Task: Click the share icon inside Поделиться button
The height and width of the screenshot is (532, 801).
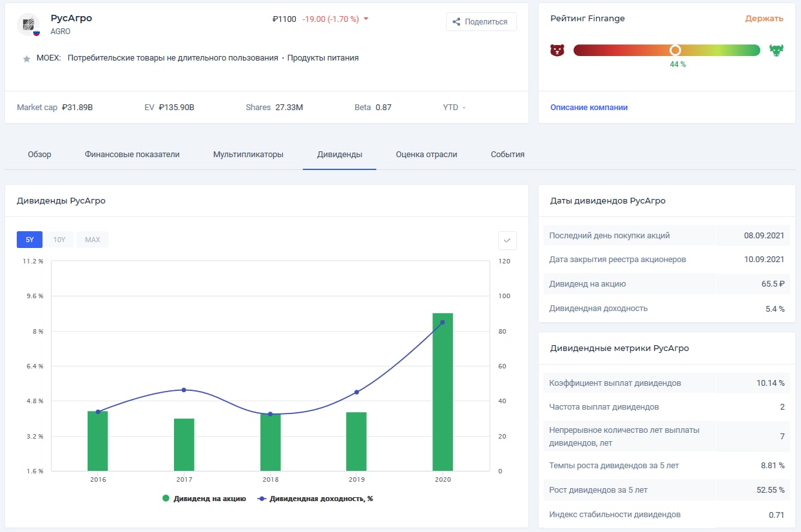Action: [x=456, y=22]
